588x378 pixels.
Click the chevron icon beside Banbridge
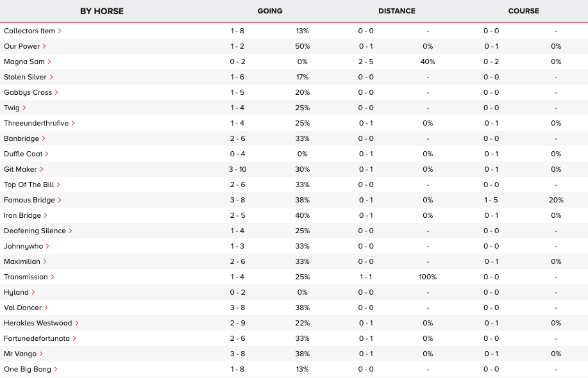[x=44, y=138]
